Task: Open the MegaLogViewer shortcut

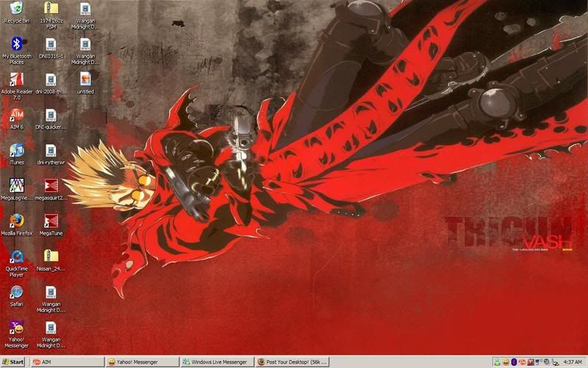Action: click(16, 186)
